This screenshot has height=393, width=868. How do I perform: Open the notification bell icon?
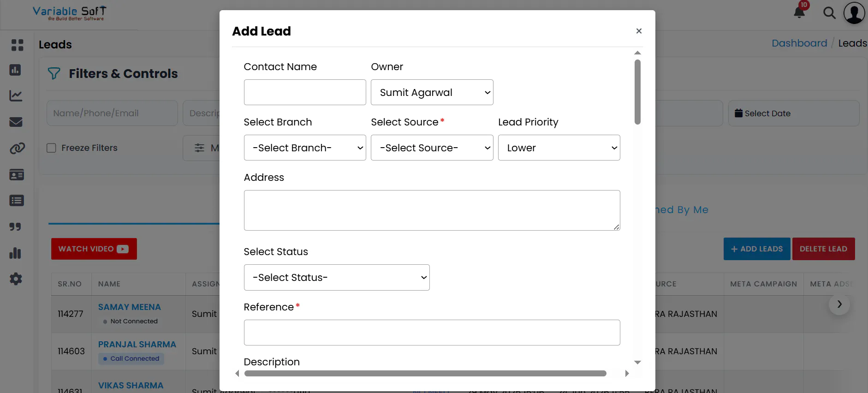click(x=799, y=12)
